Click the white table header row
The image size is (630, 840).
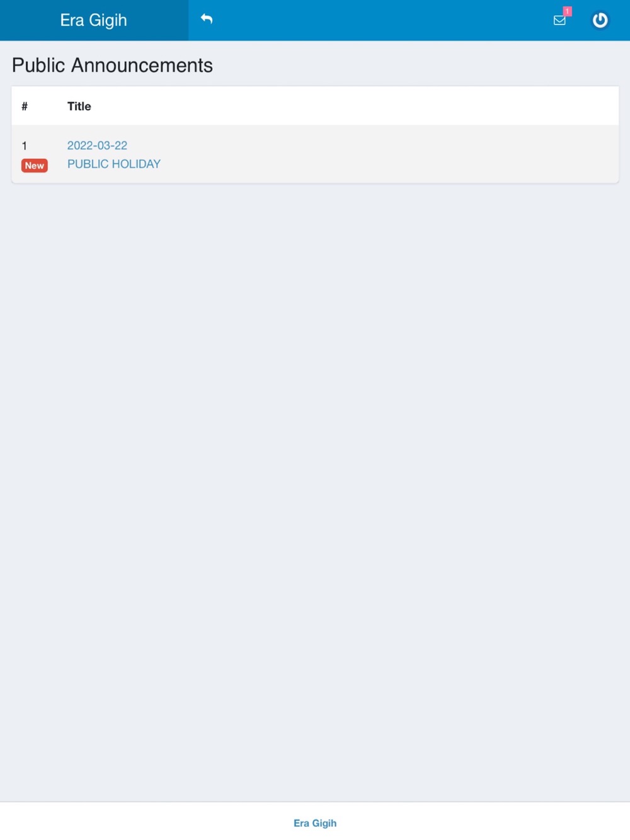pyautogui.click(x=315, y=106)
